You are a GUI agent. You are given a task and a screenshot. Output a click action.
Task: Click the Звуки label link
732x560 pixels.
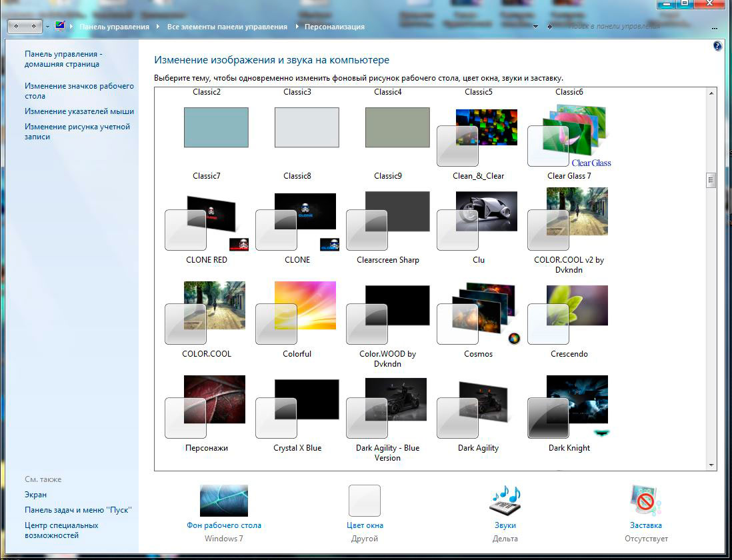point(505,525)
